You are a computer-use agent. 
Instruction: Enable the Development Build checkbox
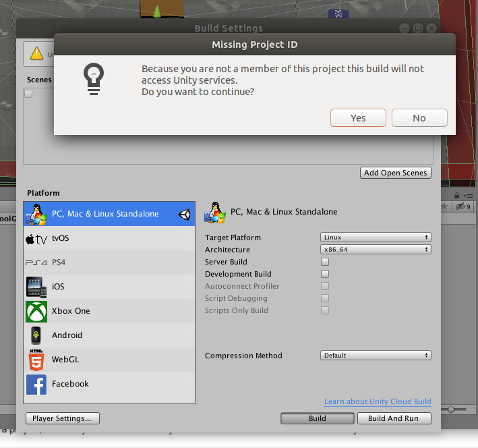pyautogui.click(x=325, y=274)
